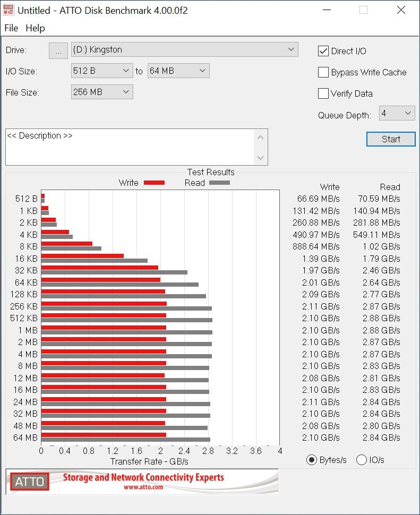
Task: Click the 64 MB row label in chart
Action: [x=25, y=438]
